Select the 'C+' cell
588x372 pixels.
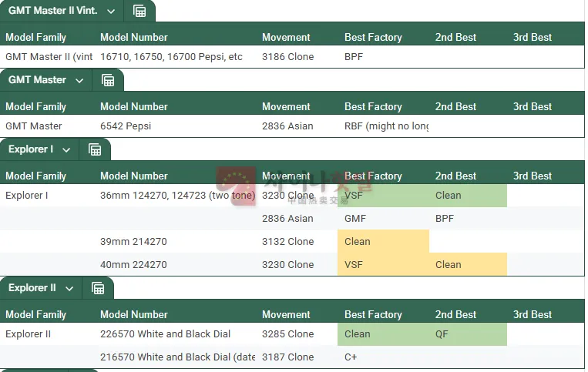click(x=351, y=357)
